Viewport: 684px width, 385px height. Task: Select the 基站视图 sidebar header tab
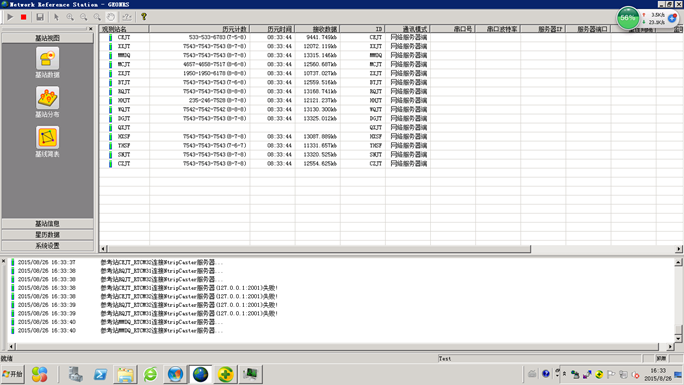pos(47,38)
